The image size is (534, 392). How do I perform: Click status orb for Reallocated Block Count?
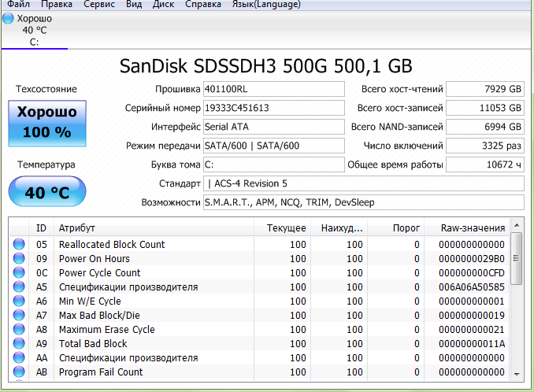click(x=19, y=245)
